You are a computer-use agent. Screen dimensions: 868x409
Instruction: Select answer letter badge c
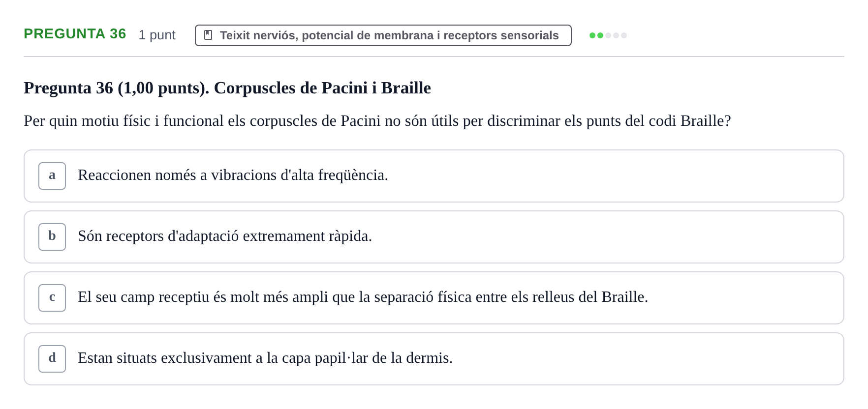coord(52,298)
